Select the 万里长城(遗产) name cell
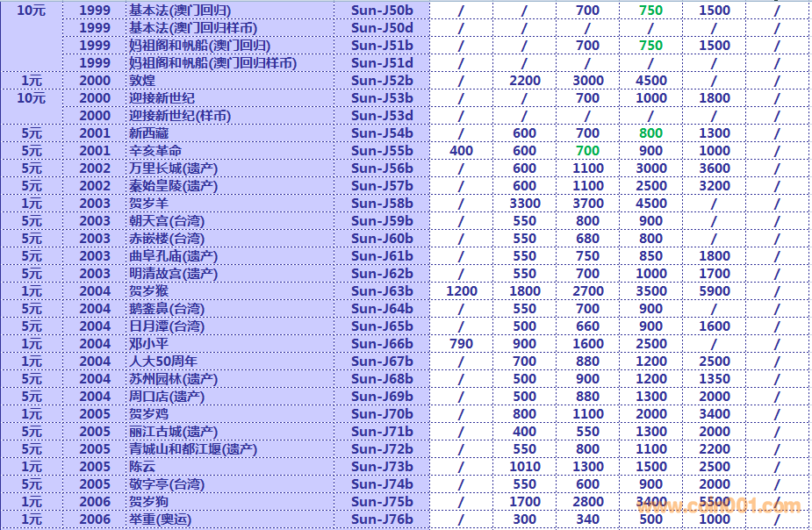This screenshot has width=812, height=530. point(173,168)
